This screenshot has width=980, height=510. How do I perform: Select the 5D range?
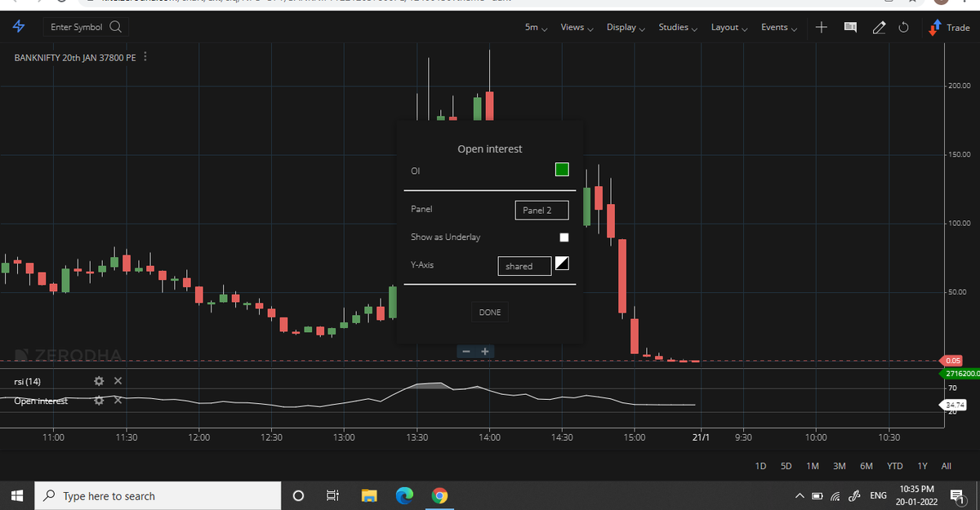tap(786, 466)
